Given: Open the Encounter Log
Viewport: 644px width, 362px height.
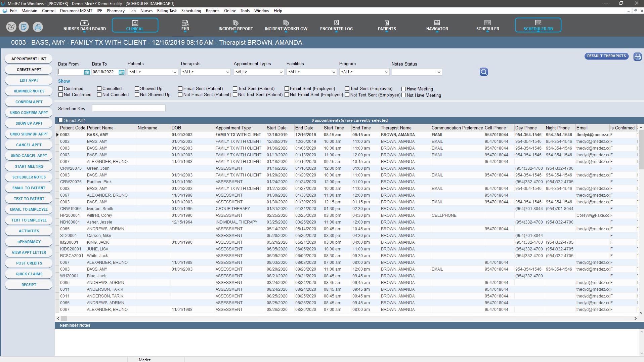Looking at the screenshot, I should 336,26.
